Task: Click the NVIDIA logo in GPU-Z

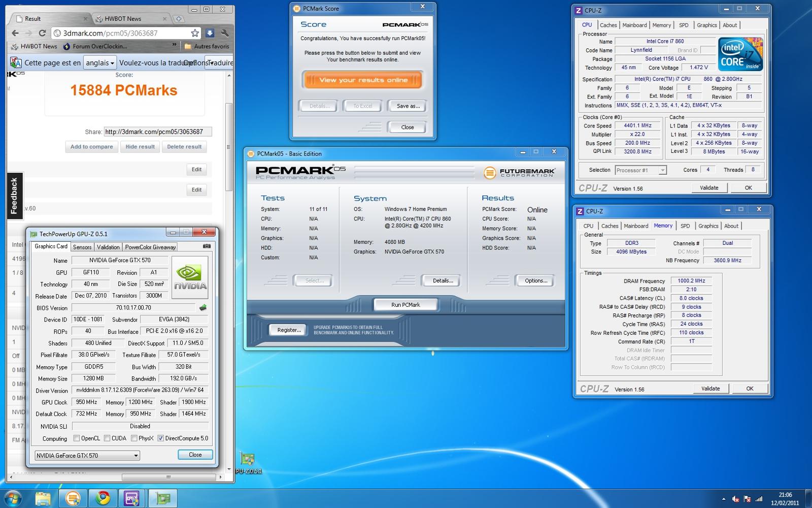Action: pyautogui.click(x=190, y=277)
